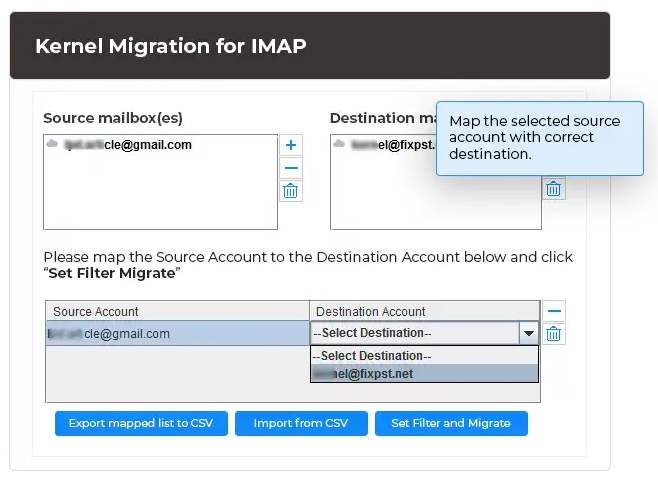The height and width of the screenshot is (490, 658).
Task: Click the dropdown arrow of the Destination Account field
Action: pyautogui.click(x=527, y=333)
